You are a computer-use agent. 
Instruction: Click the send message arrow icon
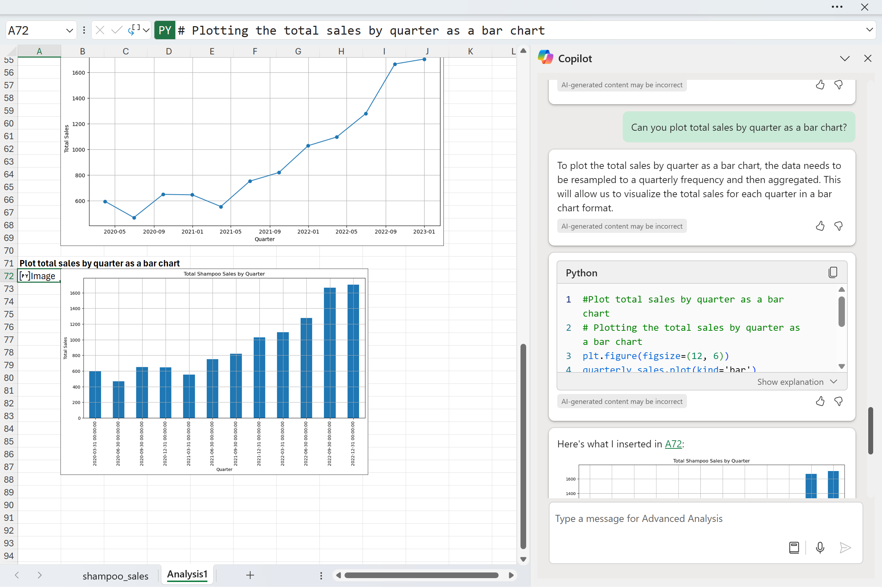[x=845, y=548]
